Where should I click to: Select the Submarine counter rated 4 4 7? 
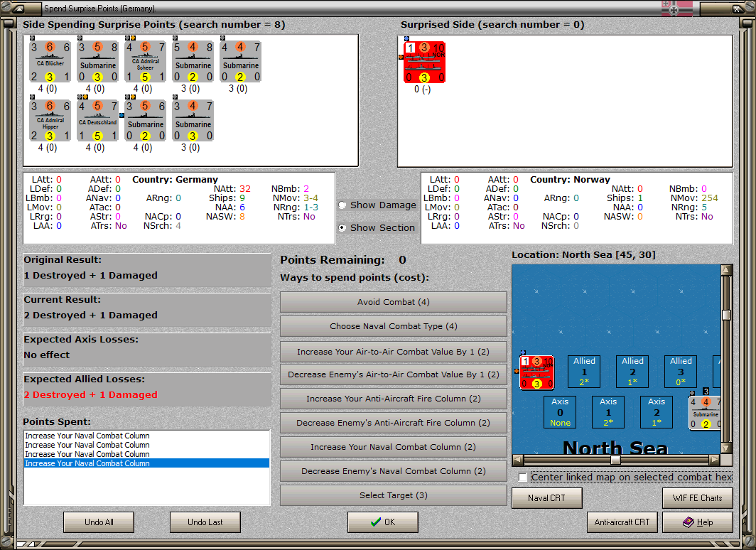241,62
